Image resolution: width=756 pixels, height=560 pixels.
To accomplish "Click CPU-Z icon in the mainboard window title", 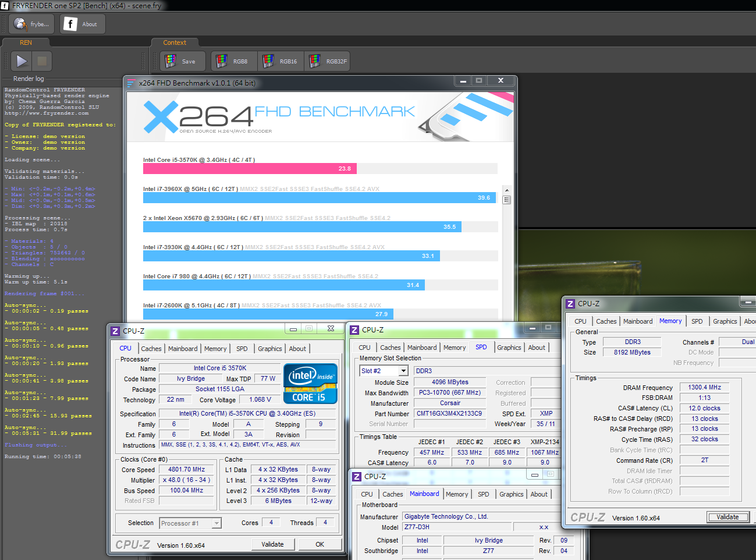I will tap(357, 477).
